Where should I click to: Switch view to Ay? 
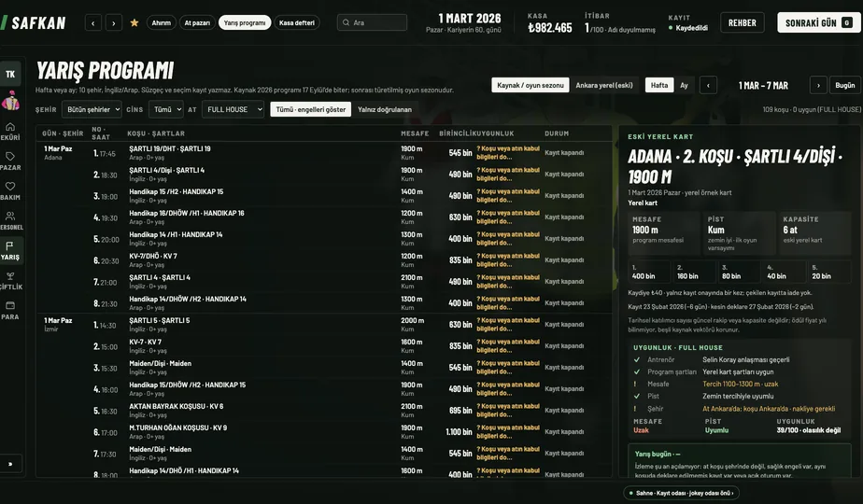684,85
